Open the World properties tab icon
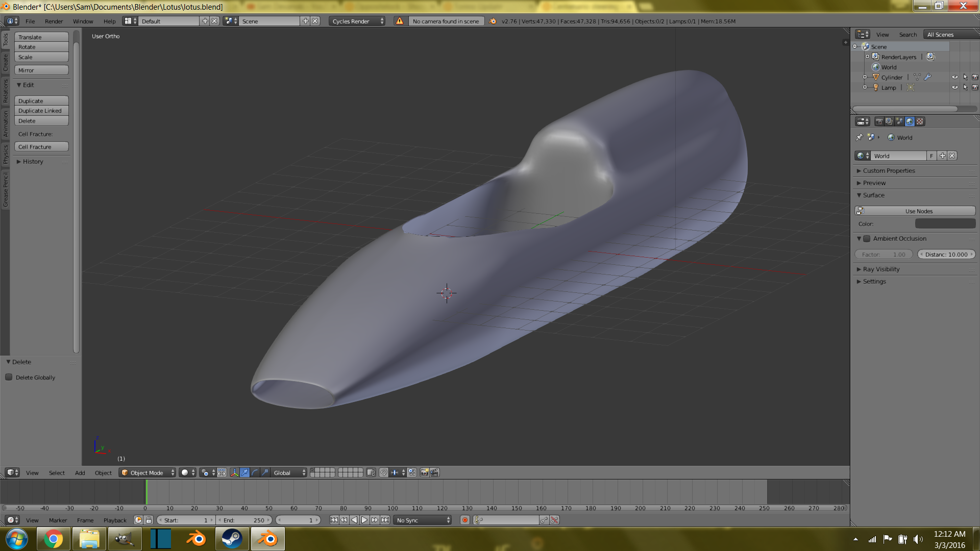The image size is (980, 551). [x=910, y=121]
